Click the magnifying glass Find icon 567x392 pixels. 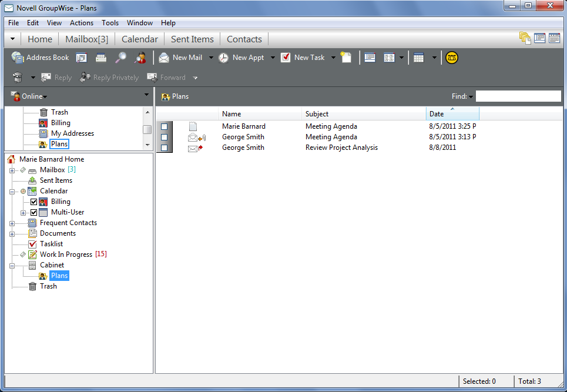pyautogui.click(x=120, y=58)
